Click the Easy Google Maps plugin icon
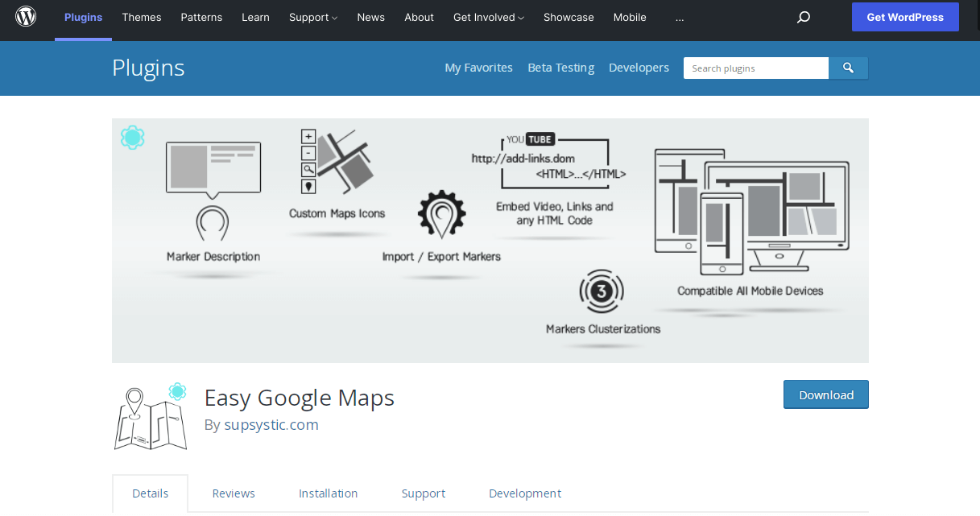 point(150,416)
